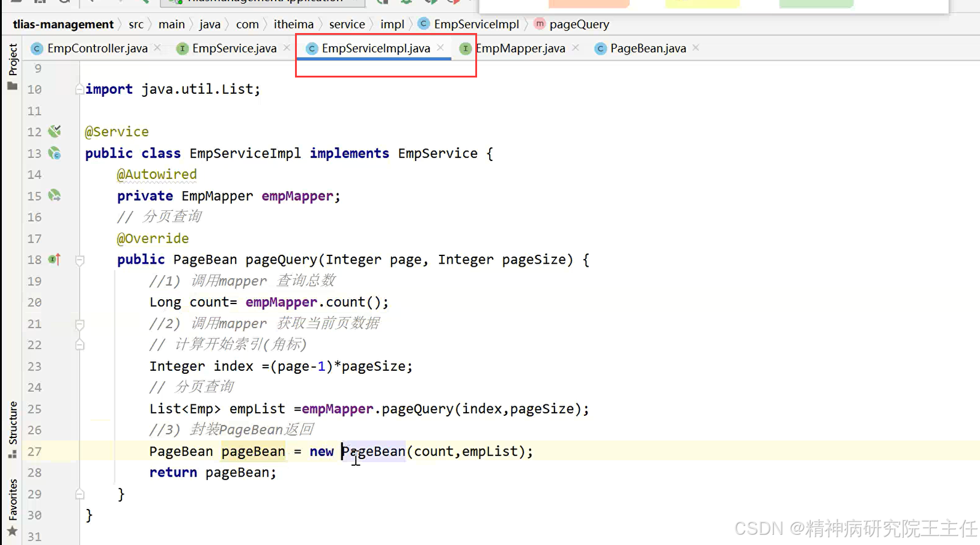
Task: Click the Synchronize toolbar icon
Action: (64, 3)
